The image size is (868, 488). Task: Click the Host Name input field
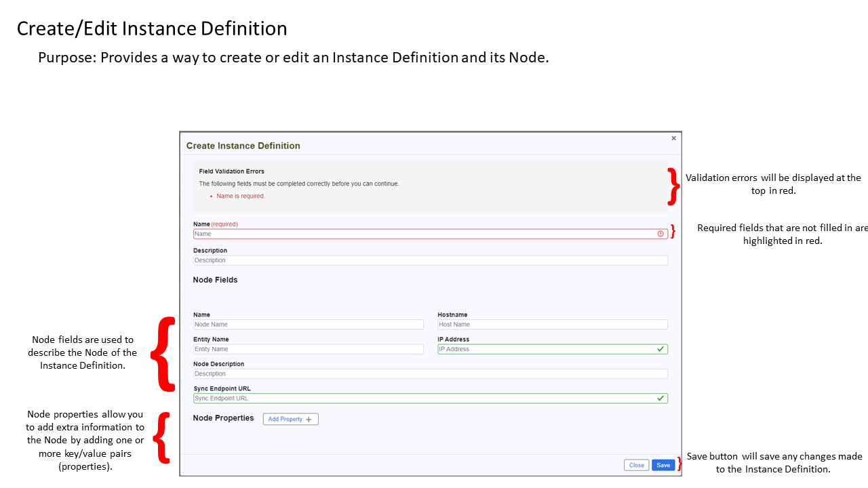pos(553,325)
